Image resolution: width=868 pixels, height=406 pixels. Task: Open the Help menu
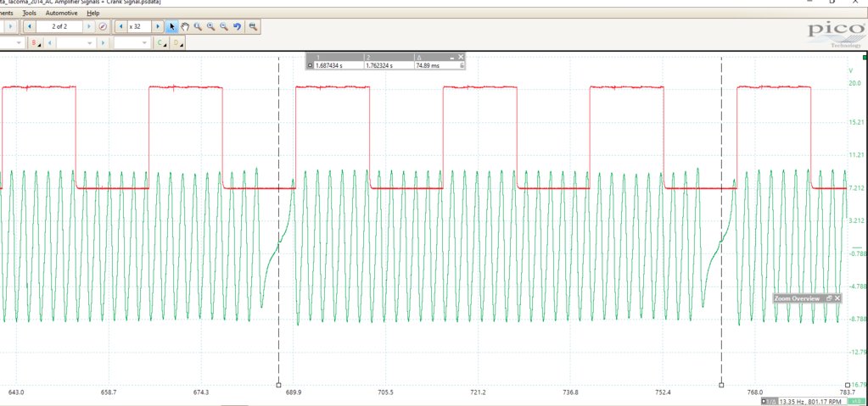(x=93, y=13)
